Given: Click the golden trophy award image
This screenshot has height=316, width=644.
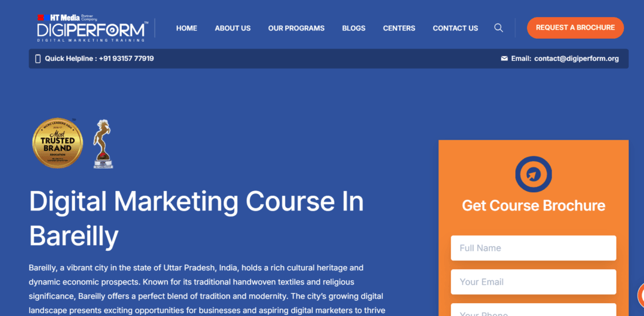Looking at the screenshot, I should [x=103, y=144].
